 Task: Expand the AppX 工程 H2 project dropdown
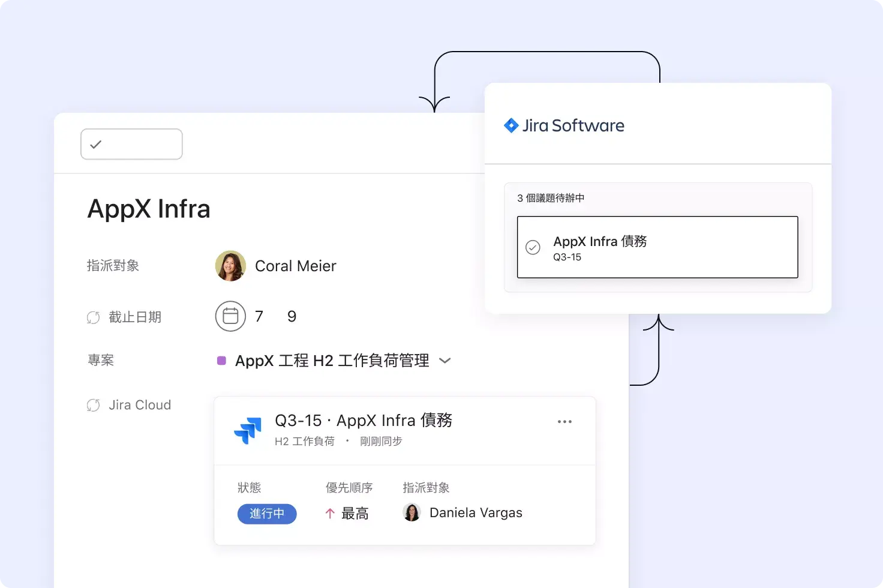[445, 361]
